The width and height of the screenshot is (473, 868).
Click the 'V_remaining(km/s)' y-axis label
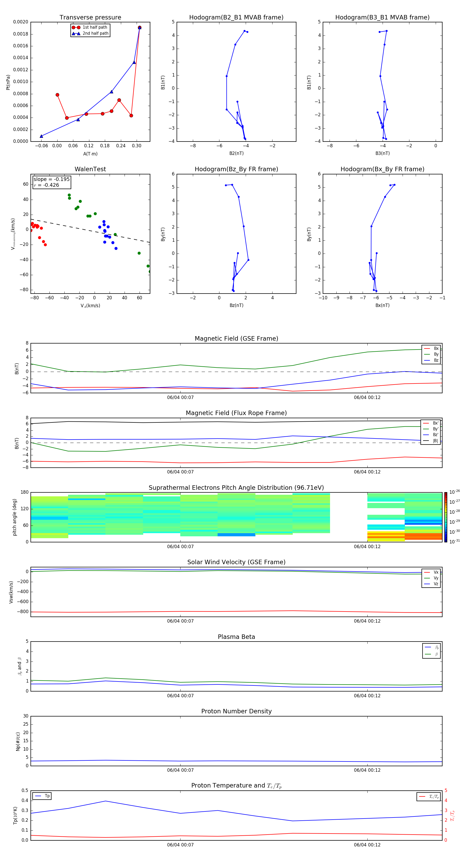pos(13,234)
